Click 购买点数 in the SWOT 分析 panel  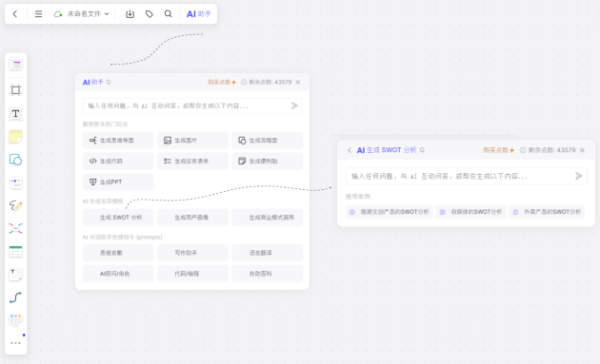coord(498,150)
